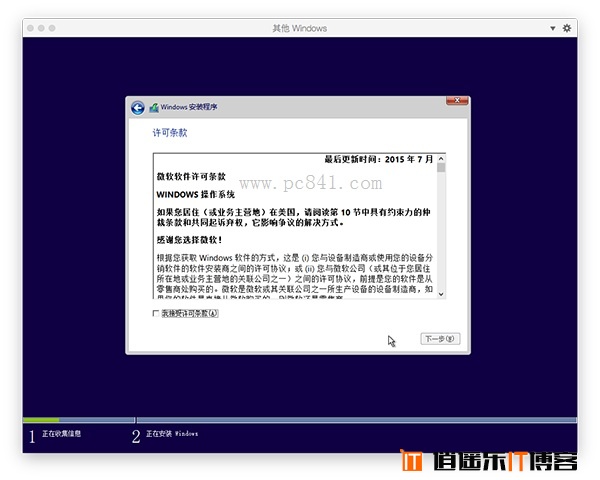Viewport: 600px width, 480px height.
Task: Click the macOS zoom window button
Action: [52, 28]
